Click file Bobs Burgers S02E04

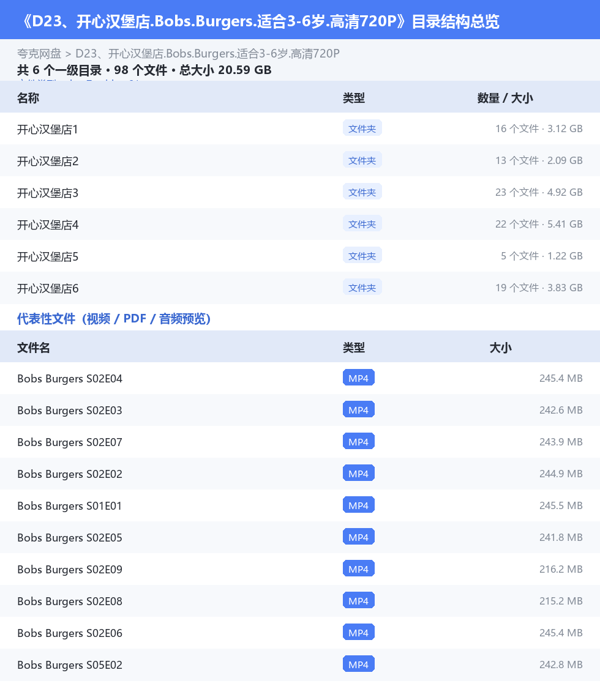tap(70, 379)
